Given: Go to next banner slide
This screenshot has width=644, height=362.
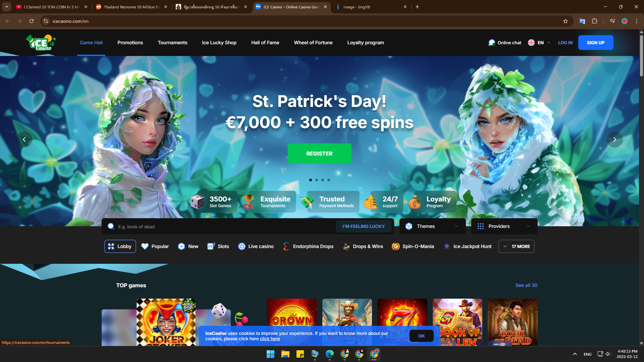Looking at the screenshot, I should [615, 139].
